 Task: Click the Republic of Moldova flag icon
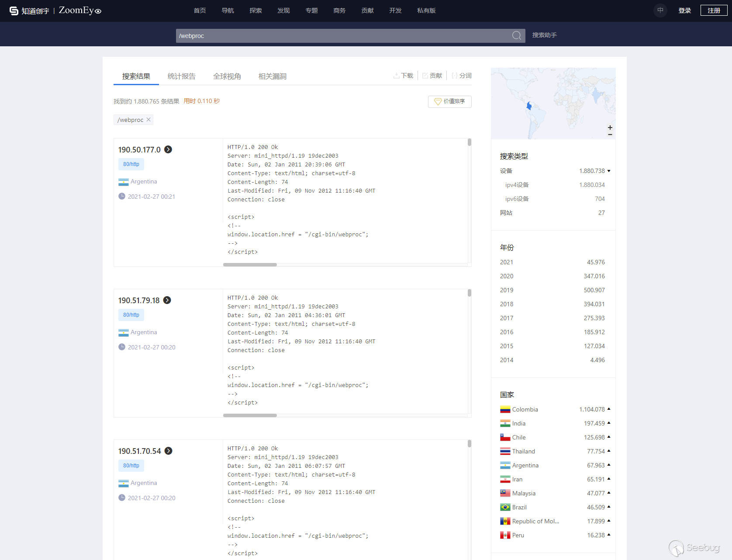point(505,521)
